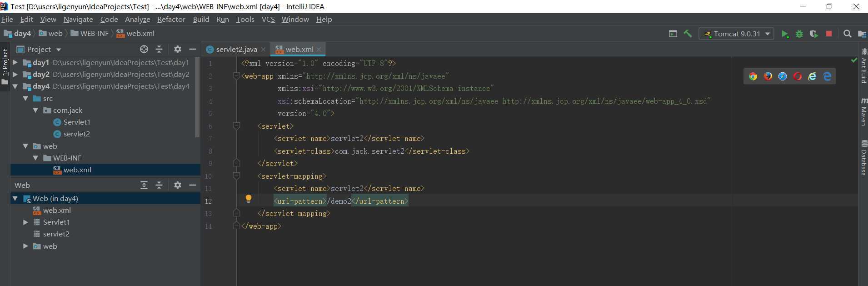The width and height of the screenshot is (868, 286).
Task: Click the locate-file crosshair icon in Project panel
Action: [x=144, y=49]
